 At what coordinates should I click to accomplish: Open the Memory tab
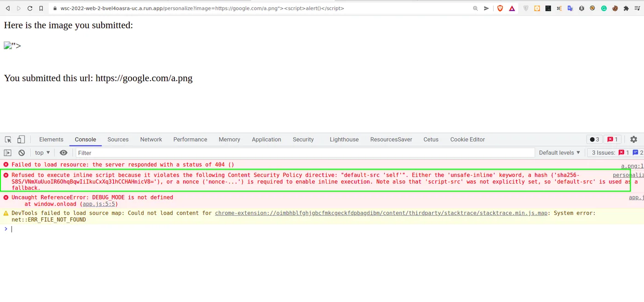tap(230, 139)
